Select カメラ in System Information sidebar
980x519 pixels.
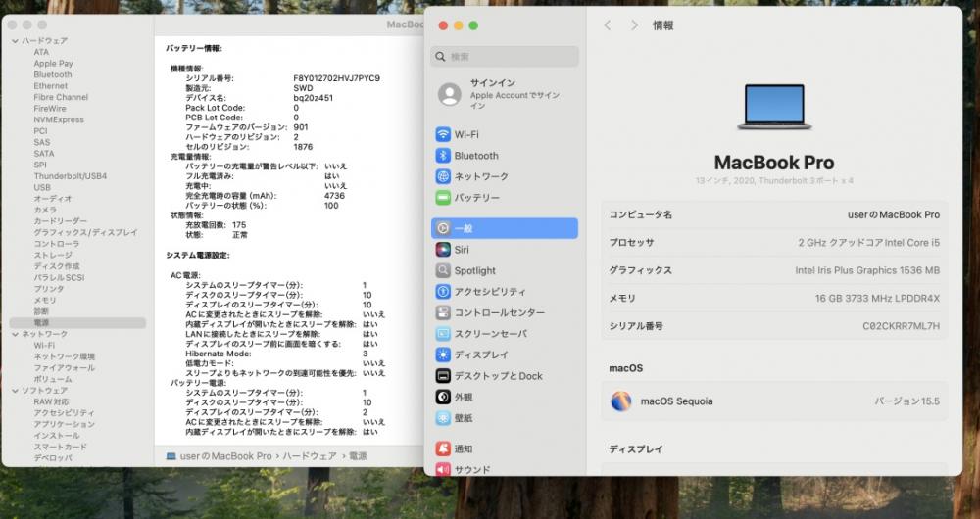45,210
